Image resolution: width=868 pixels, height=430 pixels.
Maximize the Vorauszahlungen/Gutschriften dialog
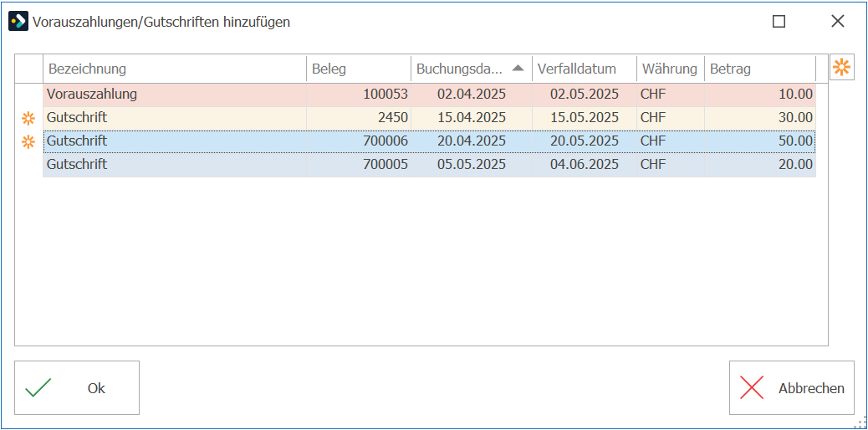pyautogui.click(x=779, y=22)
